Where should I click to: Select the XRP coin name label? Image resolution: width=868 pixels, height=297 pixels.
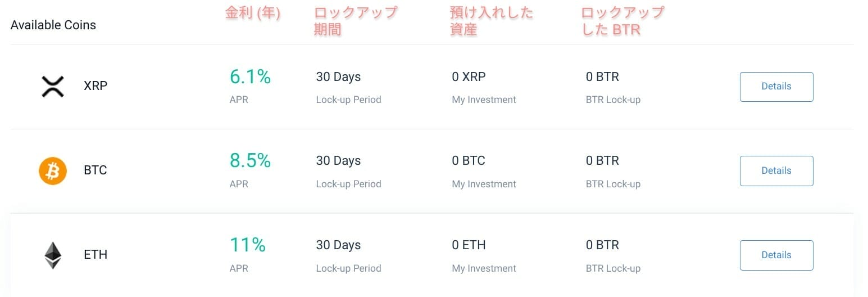tap(96, 86)
